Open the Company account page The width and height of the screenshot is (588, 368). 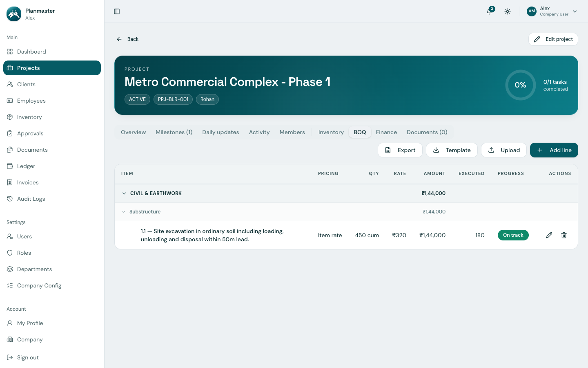click(52, 339)
